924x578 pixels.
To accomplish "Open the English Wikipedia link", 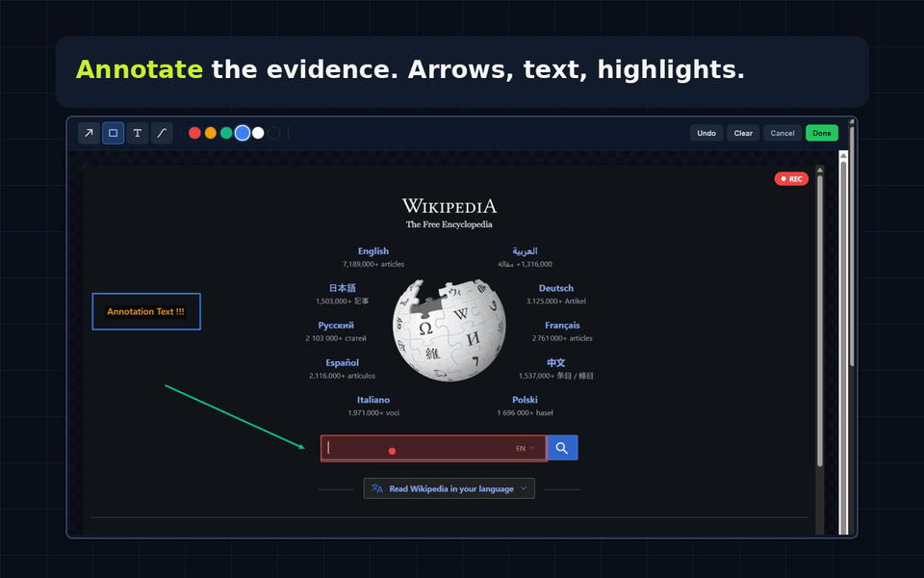I will [373, 251].
